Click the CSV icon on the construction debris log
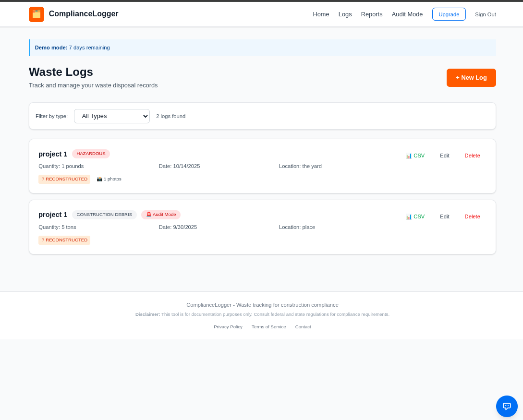The width and height of the screenshot is (523, 420). [408, 216]
